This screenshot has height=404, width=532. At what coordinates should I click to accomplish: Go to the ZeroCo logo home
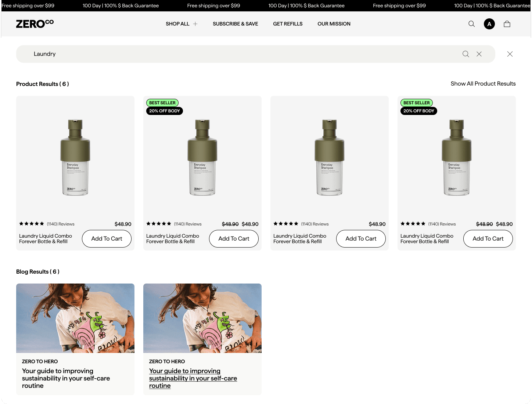point(35,24)
